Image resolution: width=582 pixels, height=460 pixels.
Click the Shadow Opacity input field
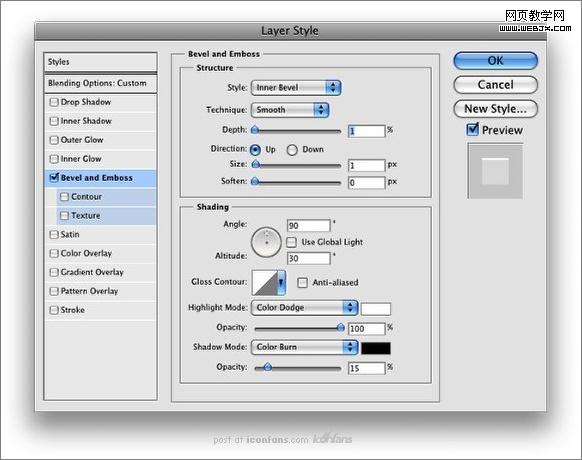point(366,368)
